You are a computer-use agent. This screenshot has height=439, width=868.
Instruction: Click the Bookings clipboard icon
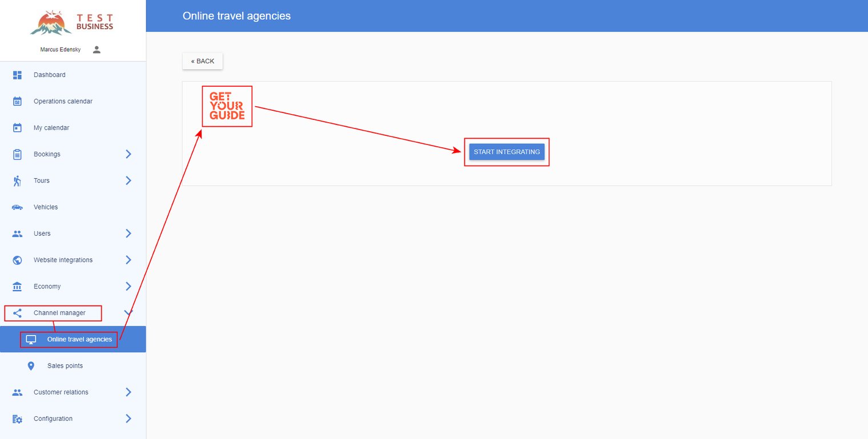click(17, 154)
